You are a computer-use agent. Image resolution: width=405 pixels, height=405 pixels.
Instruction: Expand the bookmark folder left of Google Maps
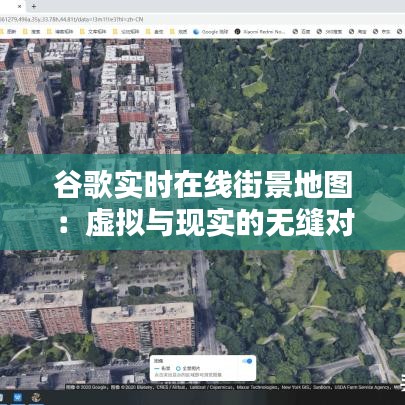[x=179, y=32]
